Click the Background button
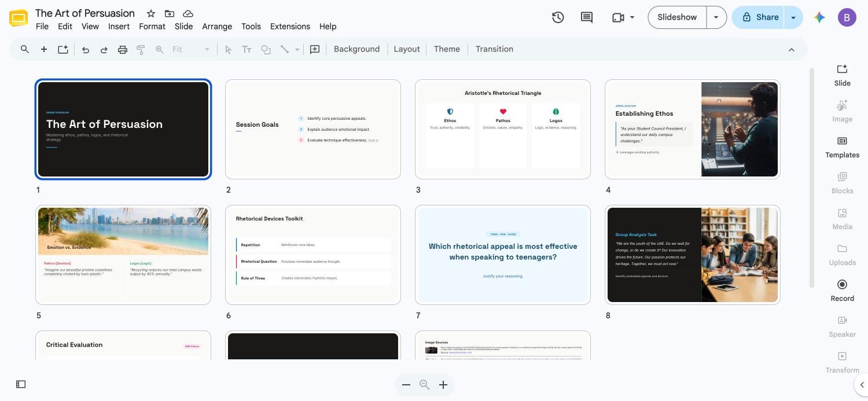 [356, 49]
